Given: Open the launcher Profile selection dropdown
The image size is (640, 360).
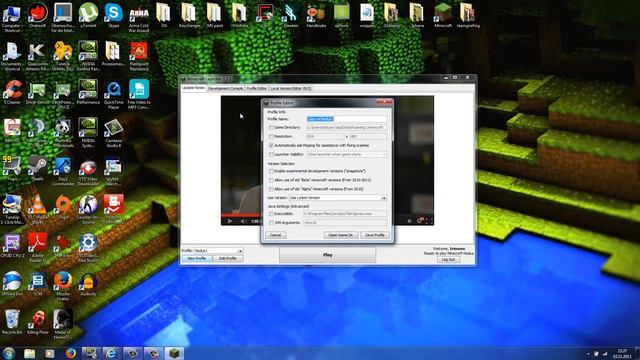Looking at the screenshot, I should [218, 251].
